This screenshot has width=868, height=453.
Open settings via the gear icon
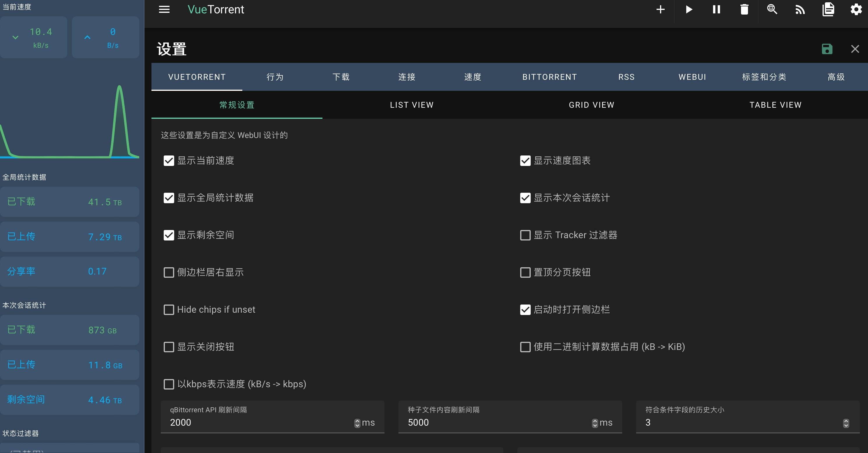click(856, 9)
